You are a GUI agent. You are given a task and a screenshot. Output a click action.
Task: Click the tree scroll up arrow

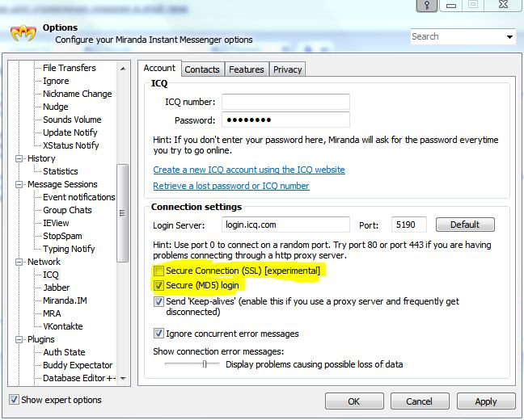tap(123, 69)
